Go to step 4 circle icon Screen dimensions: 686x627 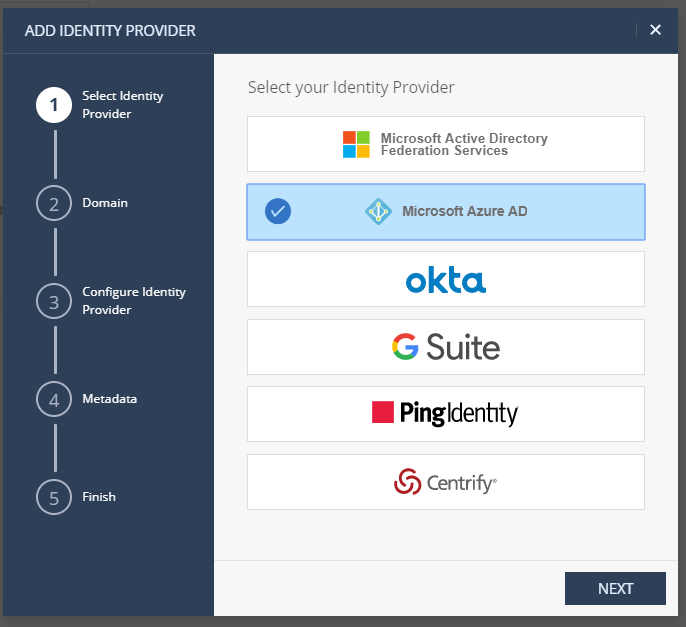tap(54, 399)
